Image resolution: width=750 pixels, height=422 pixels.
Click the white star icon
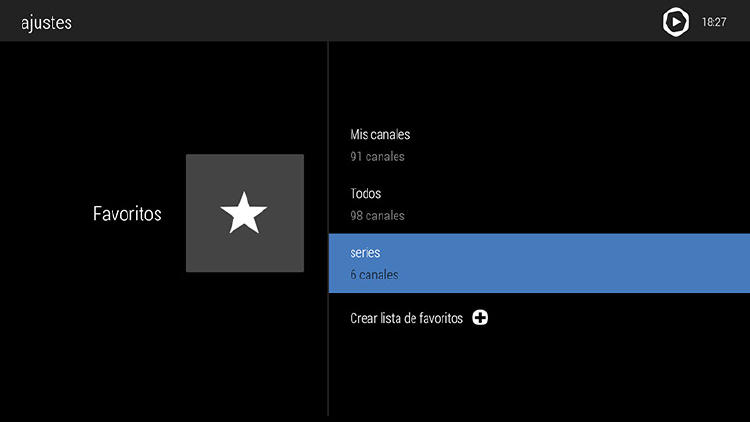(x=244, y=213)
